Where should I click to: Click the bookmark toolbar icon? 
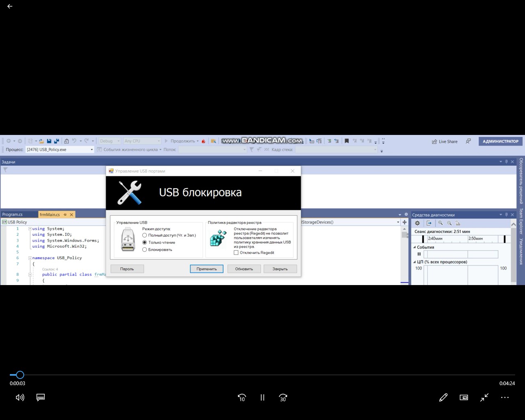[347, 141]
